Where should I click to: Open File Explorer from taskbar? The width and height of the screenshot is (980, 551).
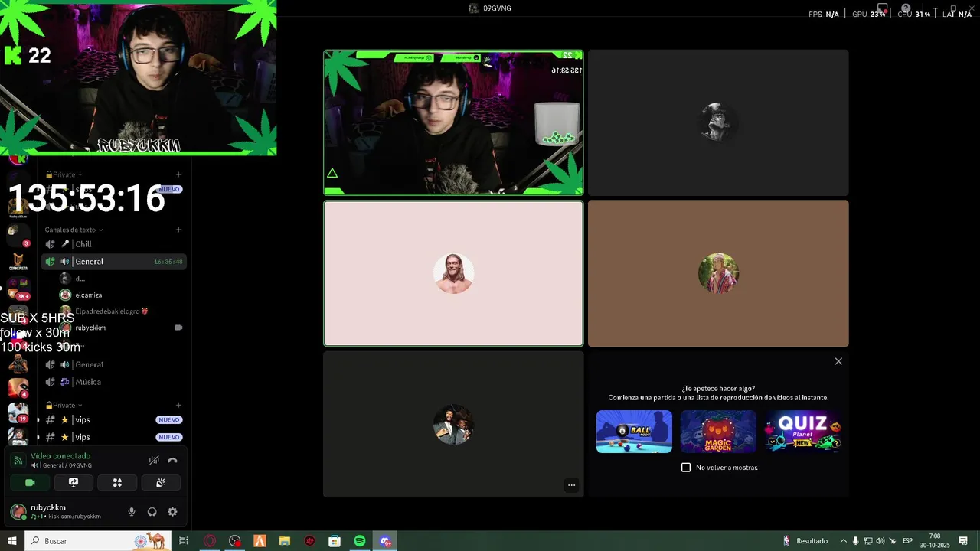point(285,541)
